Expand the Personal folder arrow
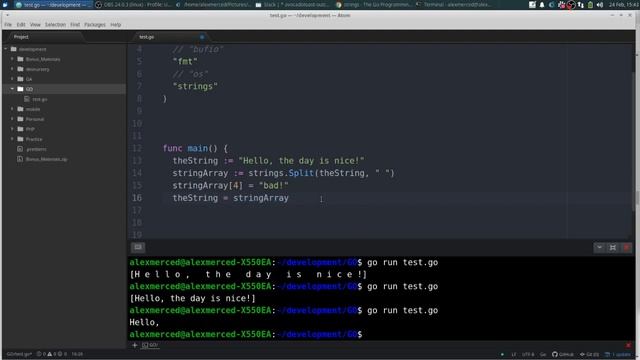 coord(12,119)
